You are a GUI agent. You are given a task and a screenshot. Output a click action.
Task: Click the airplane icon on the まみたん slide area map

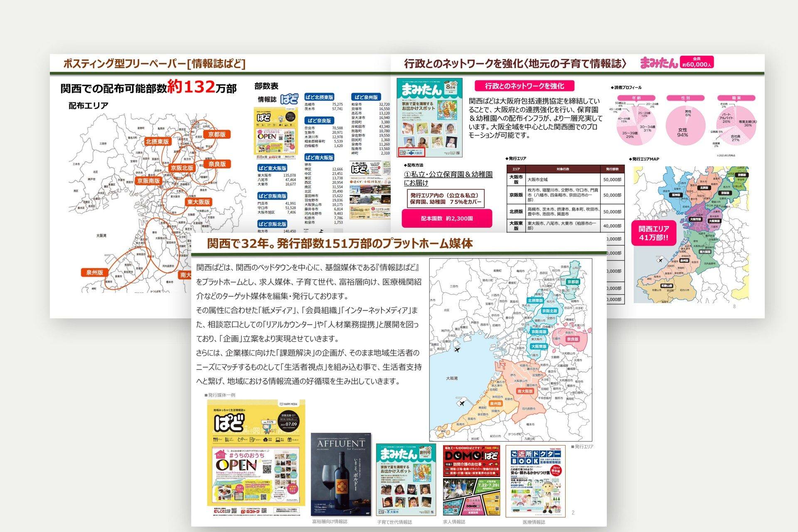660,260
